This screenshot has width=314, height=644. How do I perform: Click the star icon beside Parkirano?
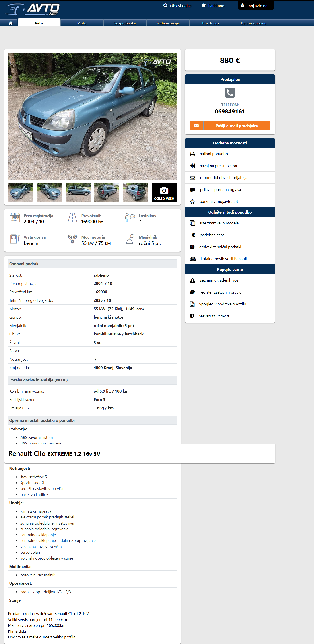(204, 6)
